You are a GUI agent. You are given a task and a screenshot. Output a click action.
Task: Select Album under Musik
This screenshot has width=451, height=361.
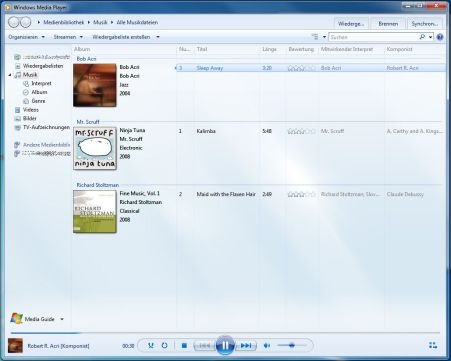[39, 92]
